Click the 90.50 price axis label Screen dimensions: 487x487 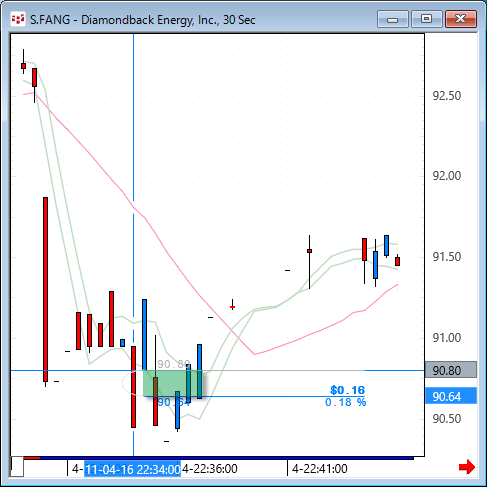click(x=447, y=419)
